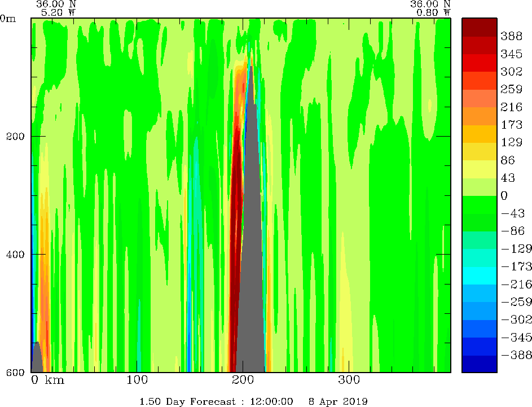This screenshot has width=532, height=407.
Task: Click the '8 Apr 2019' date text
Action: (x=338, y=401)
